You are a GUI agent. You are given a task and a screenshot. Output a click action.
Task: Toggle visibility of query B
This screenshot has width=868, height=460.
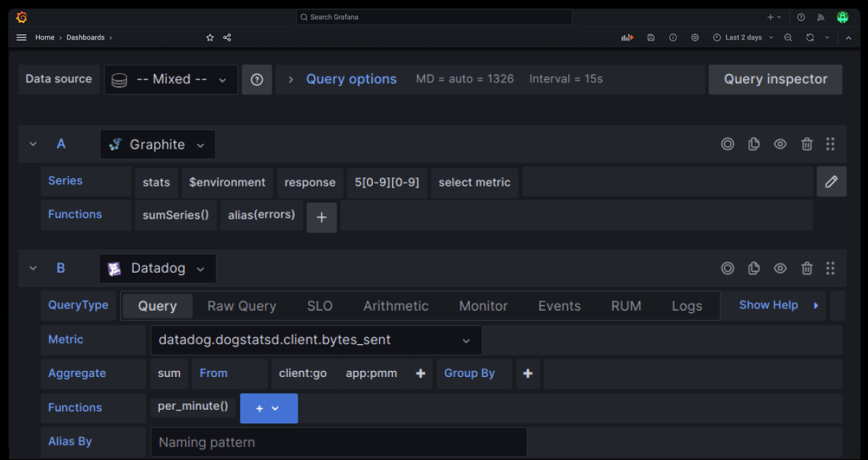click(780, 268)
